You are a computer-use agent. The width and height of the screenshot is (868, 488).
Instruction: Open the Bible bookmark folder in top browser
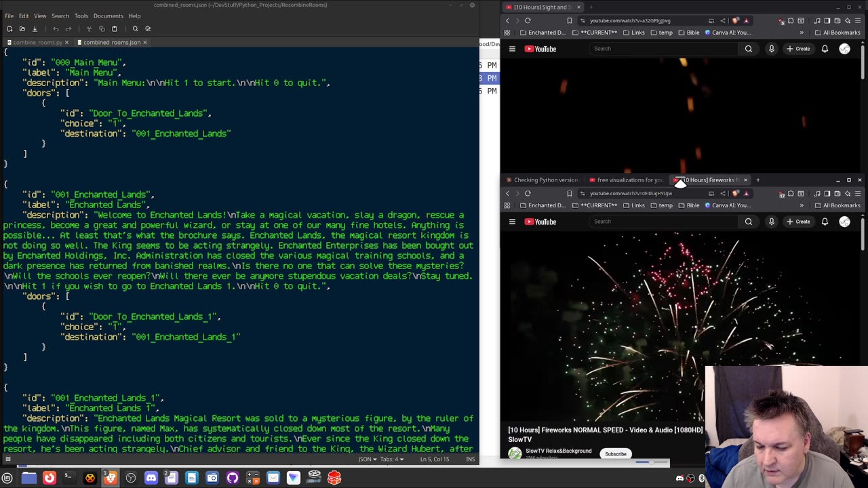coord(688,33)
